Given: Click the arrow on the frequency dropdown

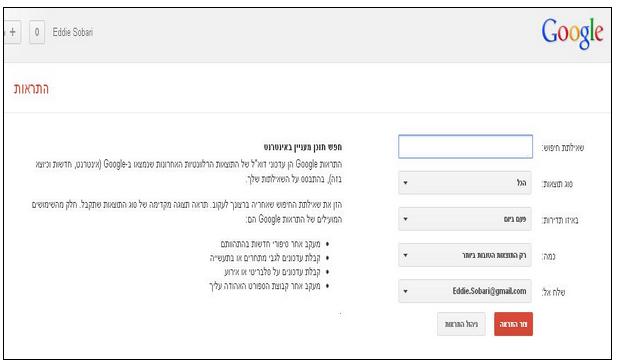Looking at the screenshot, I should point(405,219).
